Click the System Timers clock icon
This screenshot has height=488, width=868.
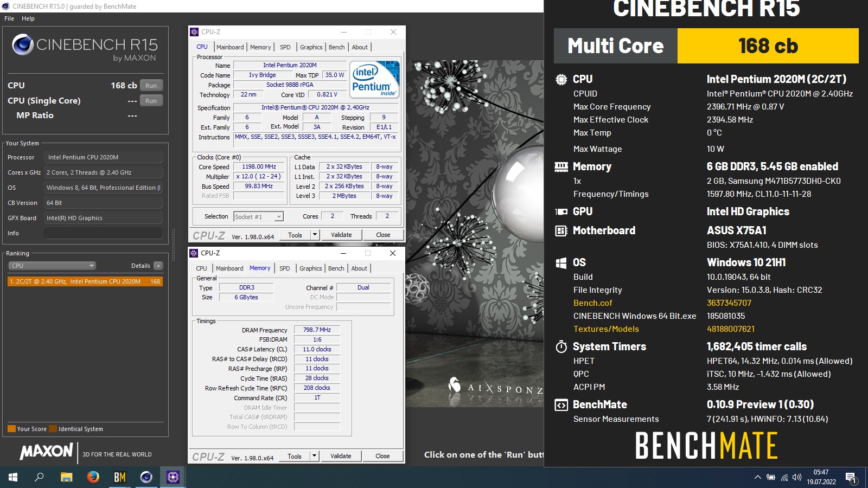(x=561, y=346)
